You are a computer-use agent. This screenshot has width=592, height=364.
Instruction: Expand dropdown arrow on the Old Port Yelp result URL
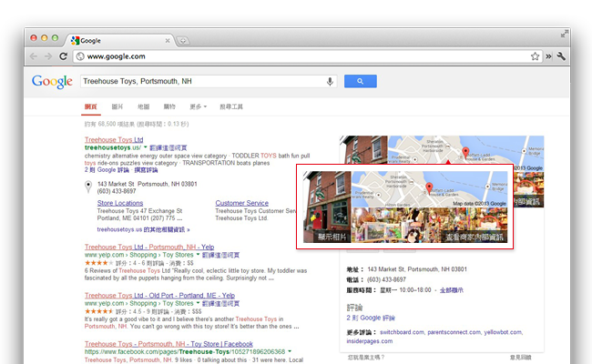pyautogui.click(x=198, y=303)
